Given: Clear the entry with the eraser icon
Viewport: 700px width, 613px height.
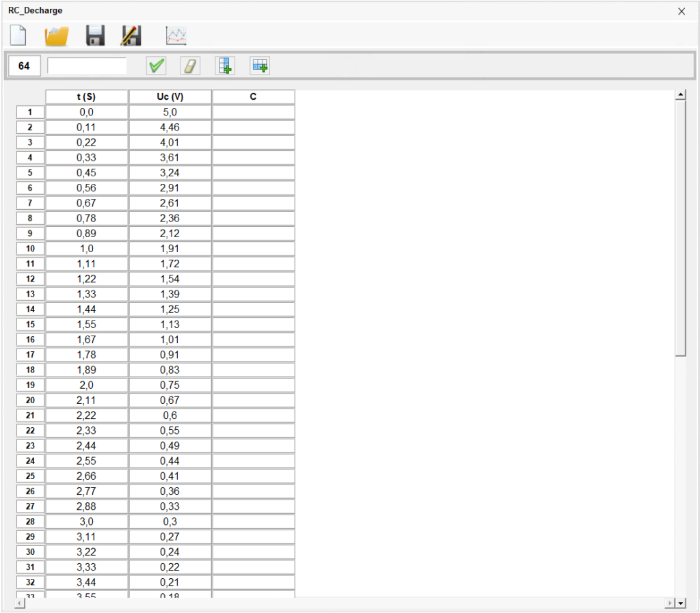Looking at the screenshot, I should [190, 66].
